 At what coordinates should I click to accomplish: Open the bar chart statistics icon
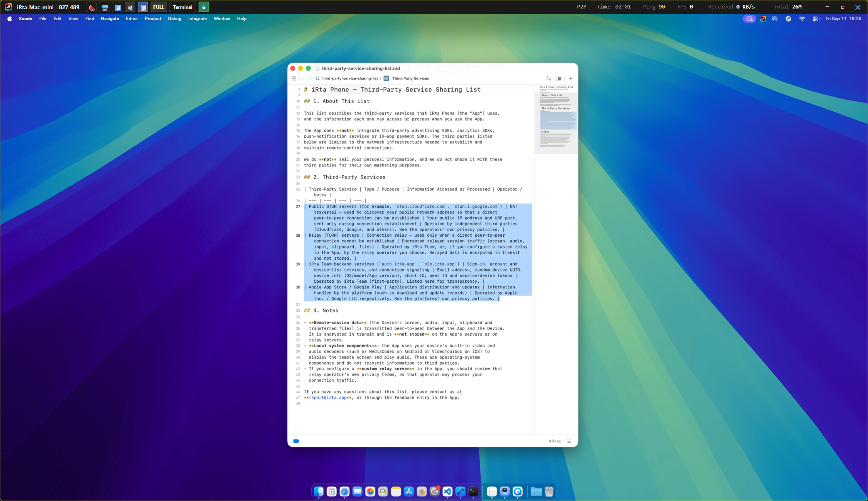pos(117,7)
